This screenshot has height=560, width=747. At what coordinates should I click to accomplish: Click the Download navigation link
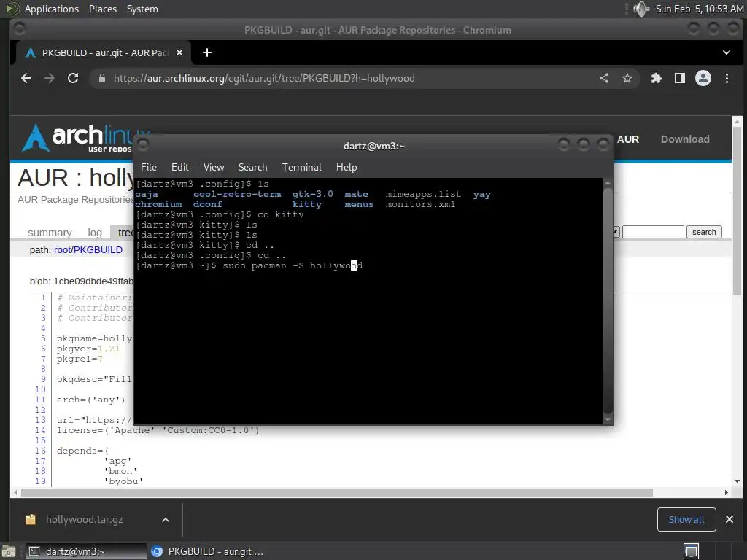point(685,139)
